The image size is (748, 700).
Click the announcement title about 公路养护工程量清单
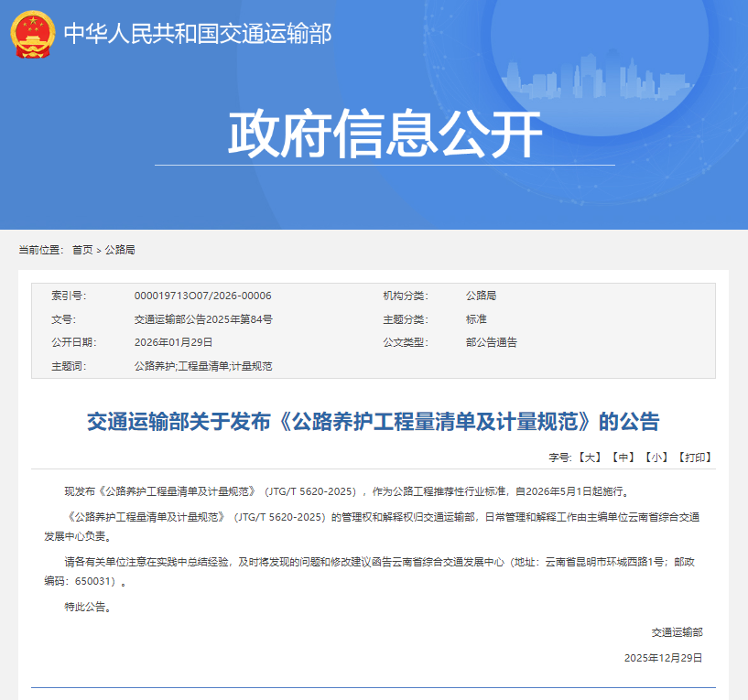point(373,422)
